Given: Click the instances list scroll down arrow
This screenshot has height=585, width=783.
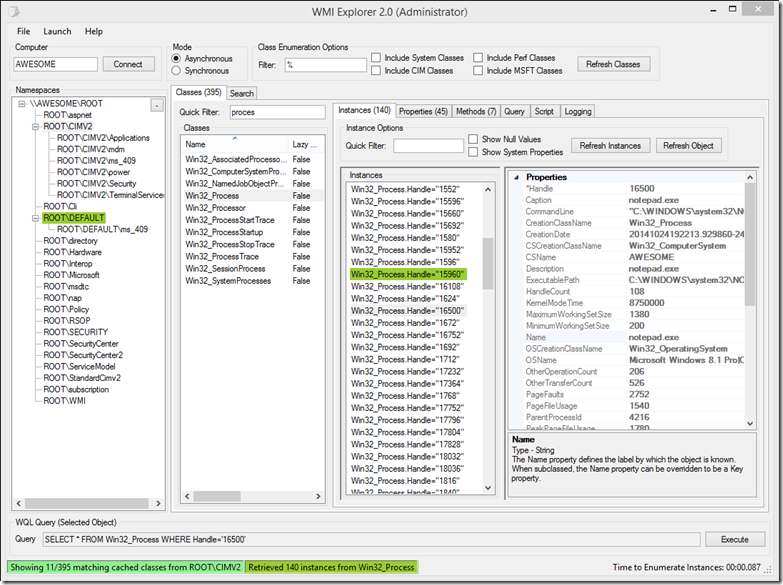Looking at the screenshot, I should pos(488,488).
